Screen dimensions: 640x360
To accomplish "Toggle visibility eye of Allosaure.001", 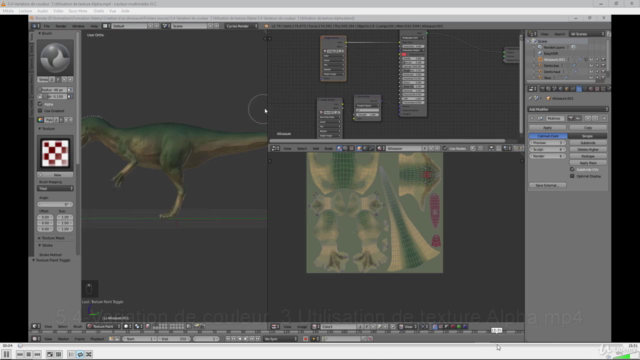I will click(x=591, y=60).
